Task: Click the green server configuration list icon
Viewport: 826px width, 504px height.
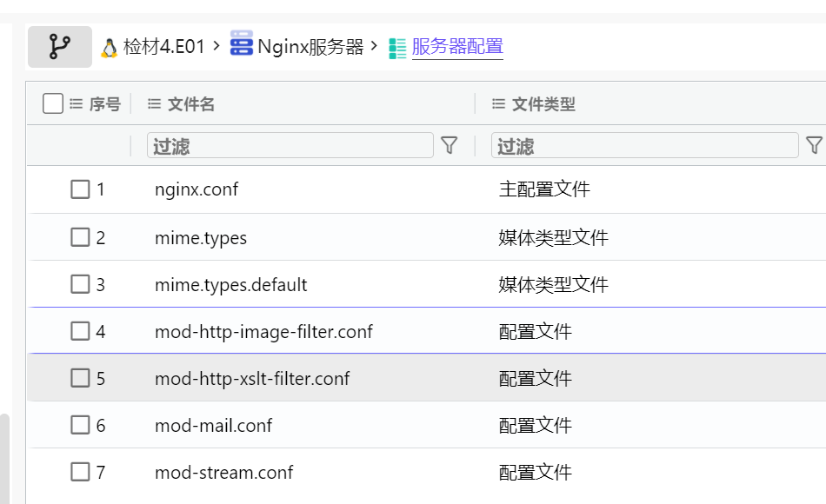Action: pos(397,48)
